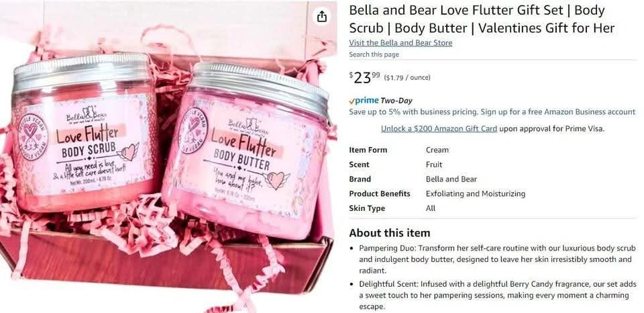The image size is (644, 313).
Task: Click the Item Form label
Action: 368,150
